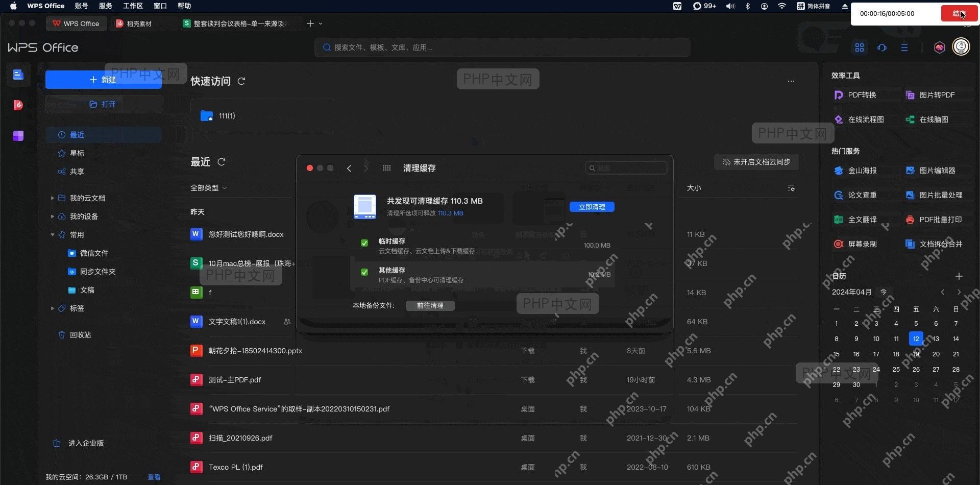Open the 工作区 menu
980x485 pixels.
[x=133, y=6]
